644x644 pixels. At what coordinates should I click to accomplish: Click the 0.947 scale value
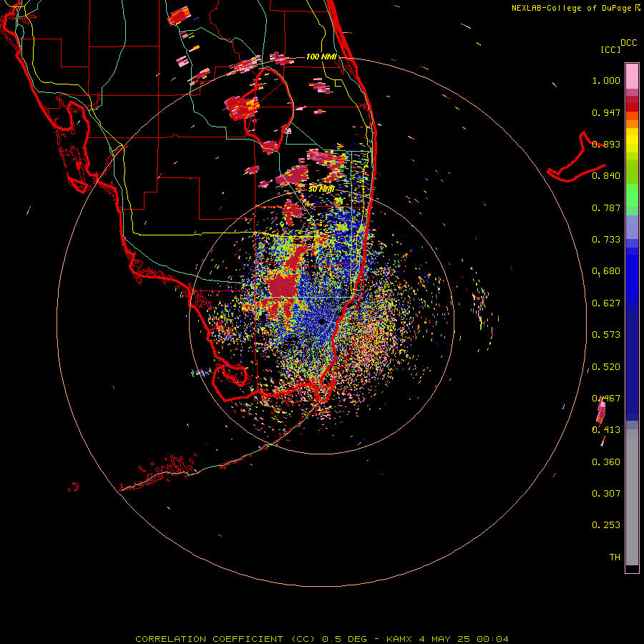pos(606,112)
